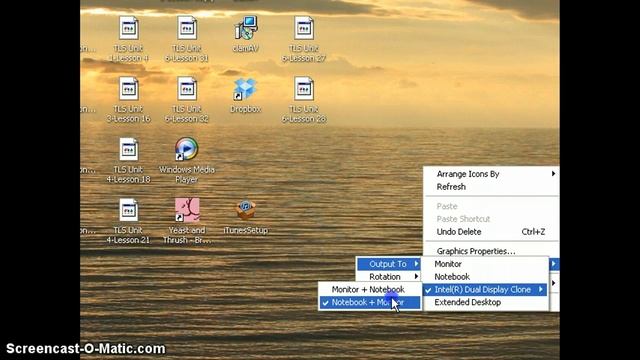Screen dimensions: 640x360
Task: Open Graphics Properties from context menu
Action: (x=491, y=251)
